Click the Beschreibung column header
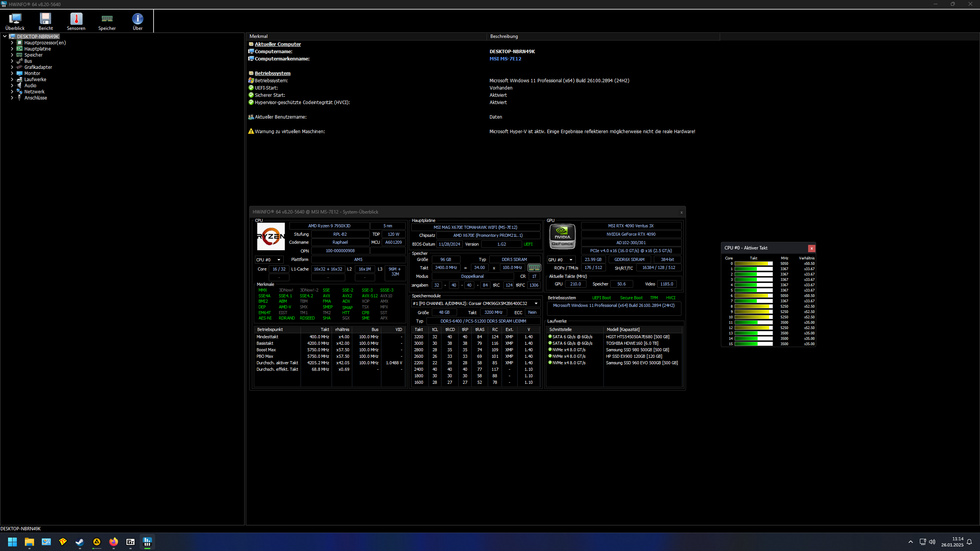980x551 pixels. (603, 36)
